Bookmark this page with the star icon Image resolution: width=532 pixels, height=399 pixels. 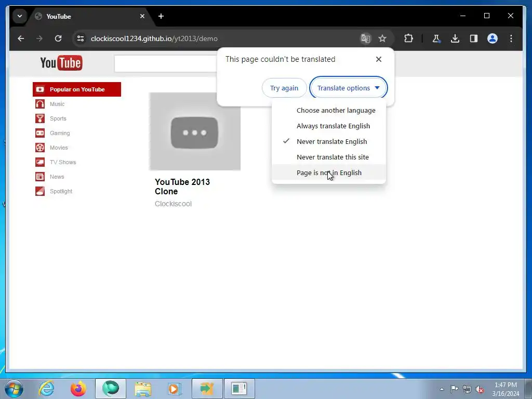tap(382, 38)
